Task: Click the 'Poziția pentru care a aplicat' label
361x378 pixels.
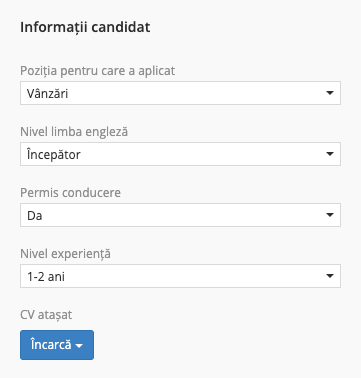Action: 97,71
